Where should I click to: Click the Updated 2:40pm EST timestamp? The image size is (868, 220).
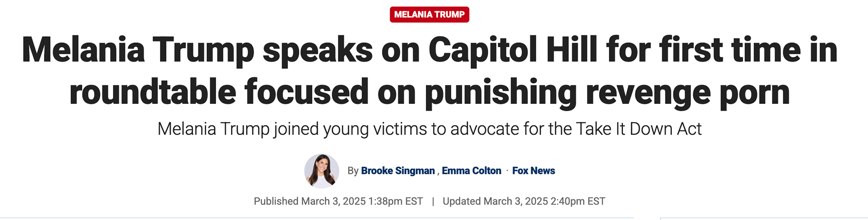(x=524, y=201)
